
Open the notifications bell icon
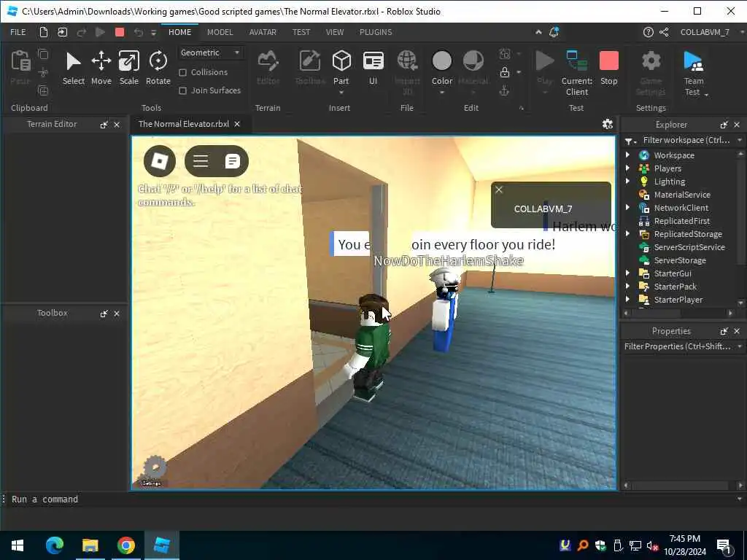pos(554,32)
